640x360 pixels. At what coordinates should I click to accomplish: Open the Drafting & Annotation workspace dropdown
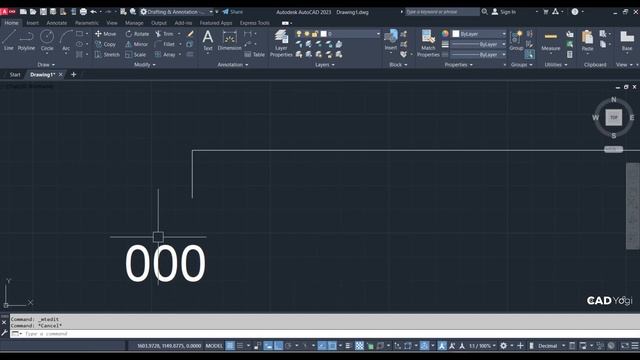tap(177, 12)
